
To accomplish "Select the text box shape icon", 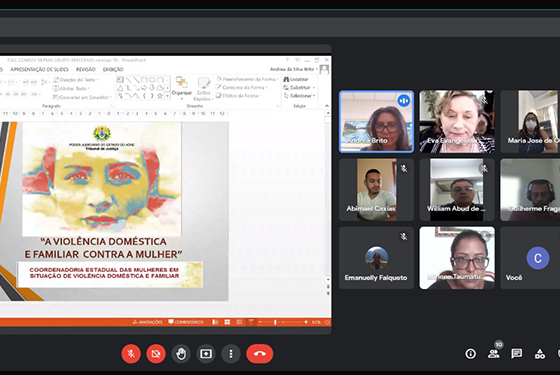I will point(120,80).
